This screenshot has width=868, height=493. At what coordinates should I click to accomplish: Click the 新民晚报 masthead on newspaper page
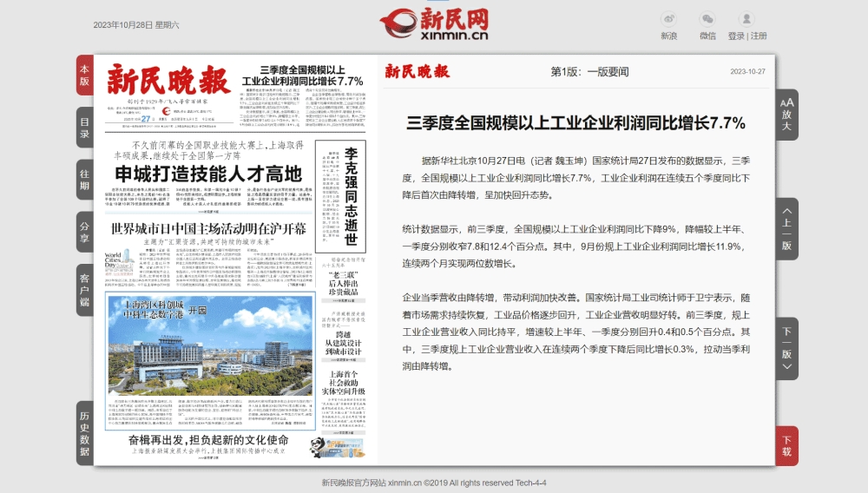[168, 80]
